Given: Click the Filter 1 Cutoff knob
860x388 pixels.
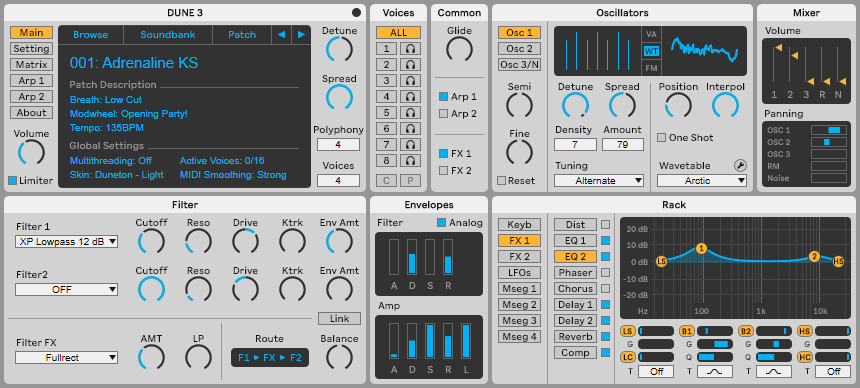Looking at the screenshot, I should click(151, 241).
